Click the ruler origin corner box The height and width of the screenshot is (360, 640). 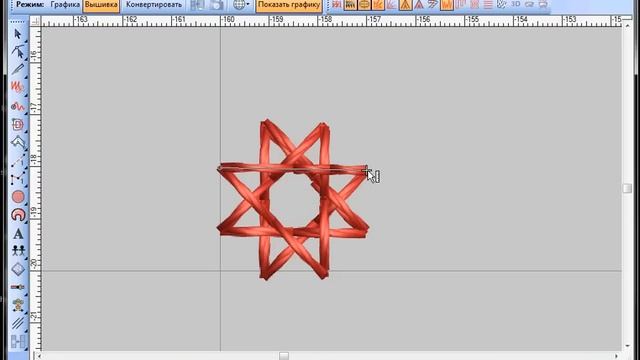click(x=35, y=21)
